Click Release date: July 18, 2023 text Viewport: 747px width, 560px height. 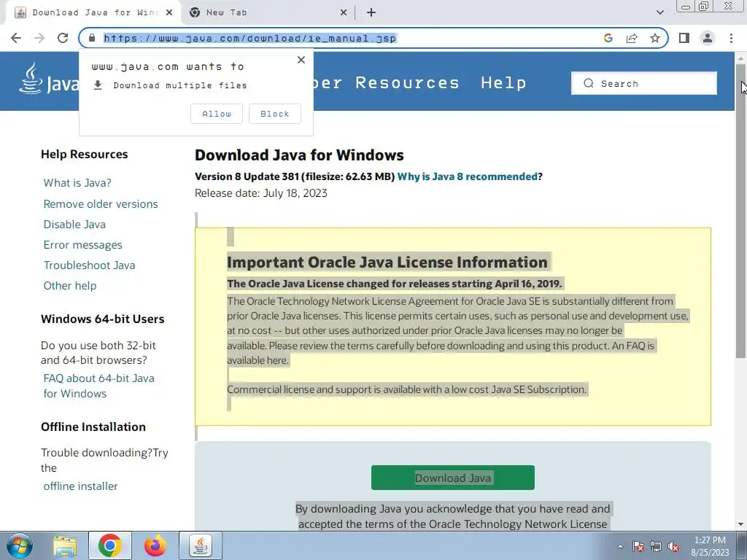261,192
